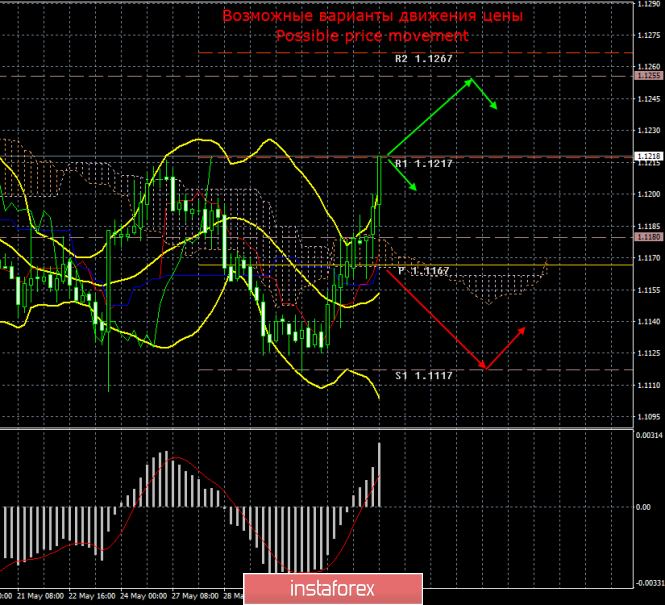Click the 1.1095 price scale value
The image size is (665, 605).
(x=649, y=417)
